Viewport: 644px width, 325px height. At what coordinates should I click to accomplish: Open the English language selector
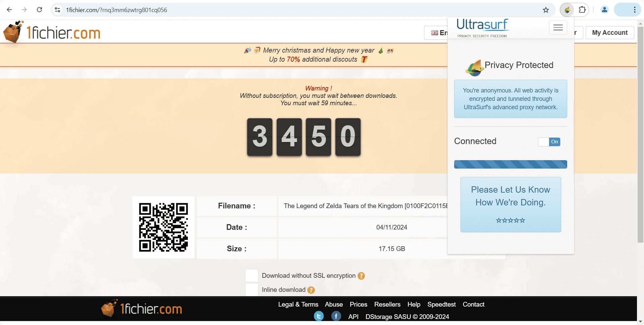point(436,33)
